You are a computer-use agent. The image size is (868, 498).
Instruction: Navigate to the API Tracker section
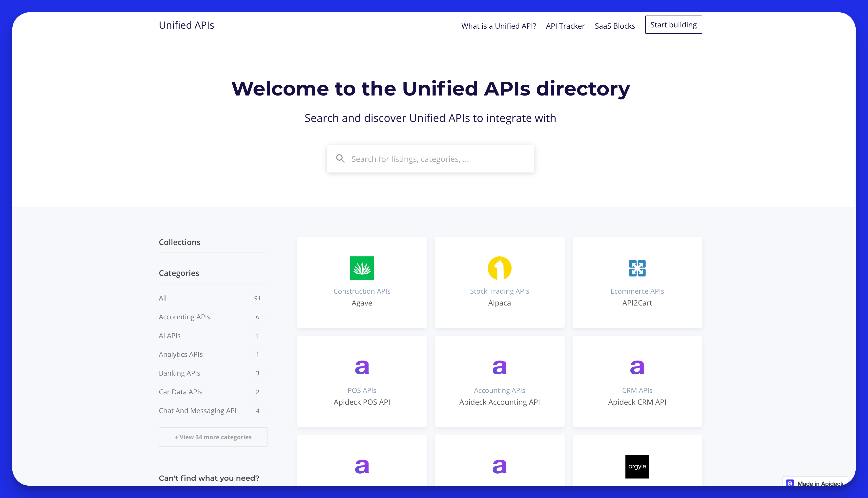click(565, 26)
